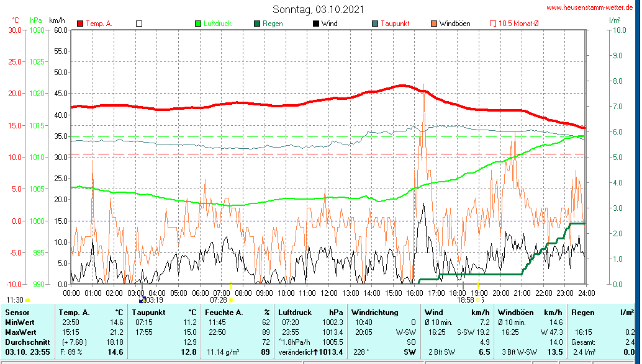Open the www.heusenstamm-wetter.de link
Viewport: 642px width, 364px height.
click(590, 7)
